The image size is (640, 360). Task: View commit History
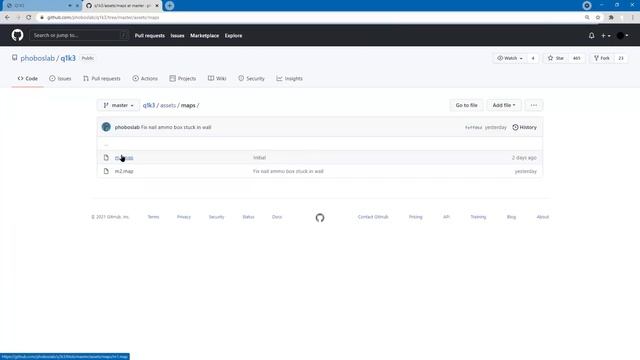pyautogui.click(x=524, y=127)
